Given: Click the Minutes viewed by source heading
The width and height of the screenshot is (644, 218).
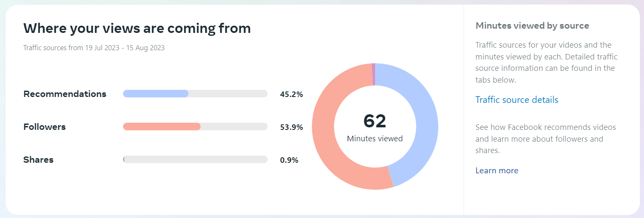Looking at the screenshot, I should coord(532,26).
